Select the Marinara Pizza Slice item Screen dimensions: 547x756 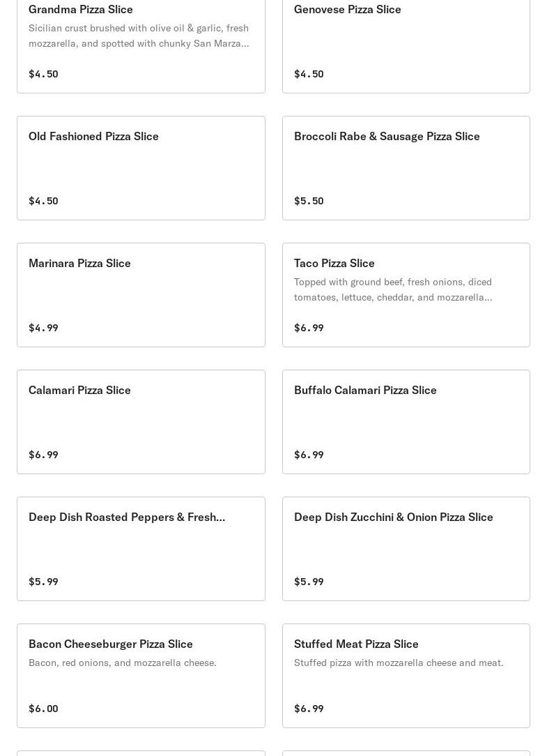79,263
